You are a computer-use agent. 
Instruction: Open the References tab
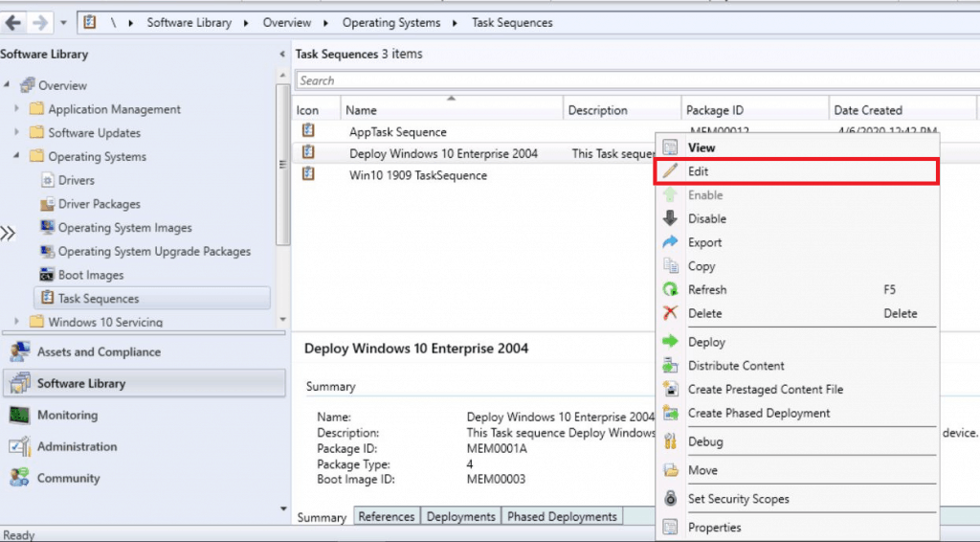click(386, 516)
